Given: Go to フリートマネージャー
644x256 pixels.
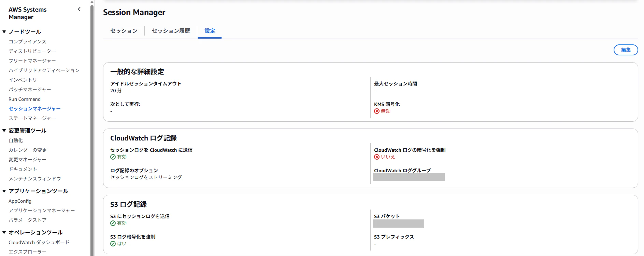Looking at the screenshot, I should pyautogui.click(x=32, y=60).
